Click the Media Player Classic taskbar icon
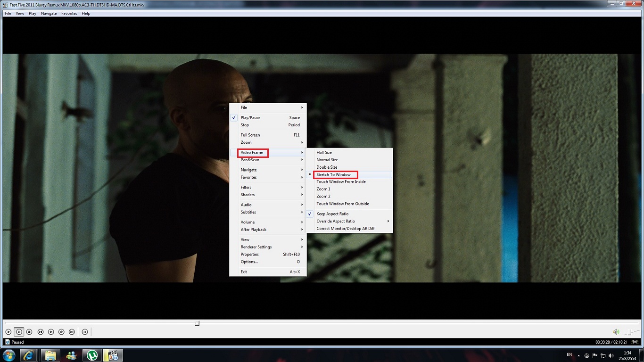 (x=113, y=355)
